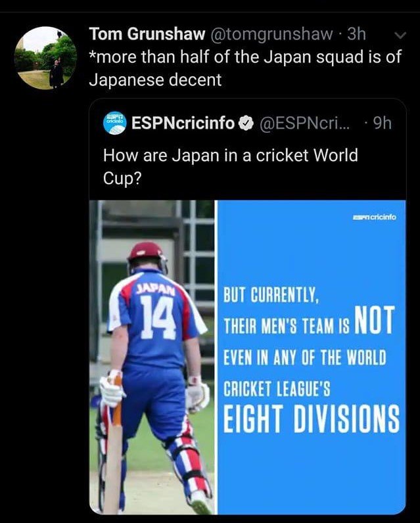Click the batsman's maroon helmet

point(147,254)
